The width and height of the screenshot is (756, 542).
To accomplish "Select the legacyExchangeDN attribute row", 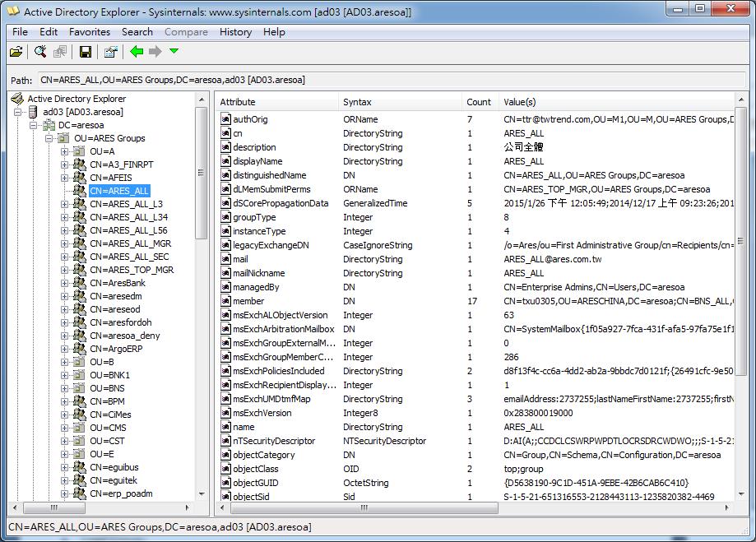I will 476,245.
